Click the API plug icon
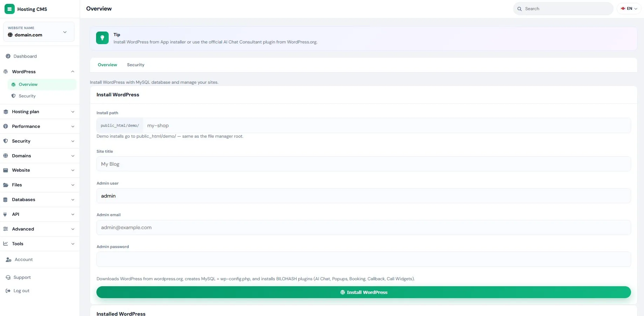 pyautogui.click(x=5, y=214)
